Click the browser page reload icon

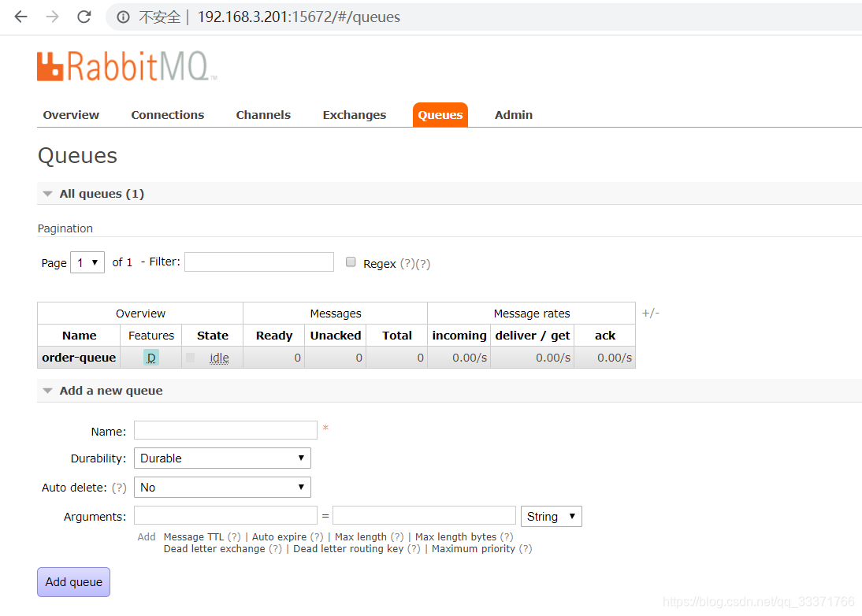pos(84,17)
